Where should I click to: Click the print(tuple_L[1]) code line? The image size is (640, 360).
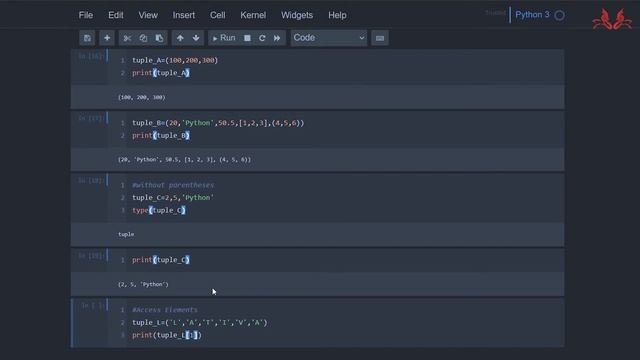click(167, 335)
